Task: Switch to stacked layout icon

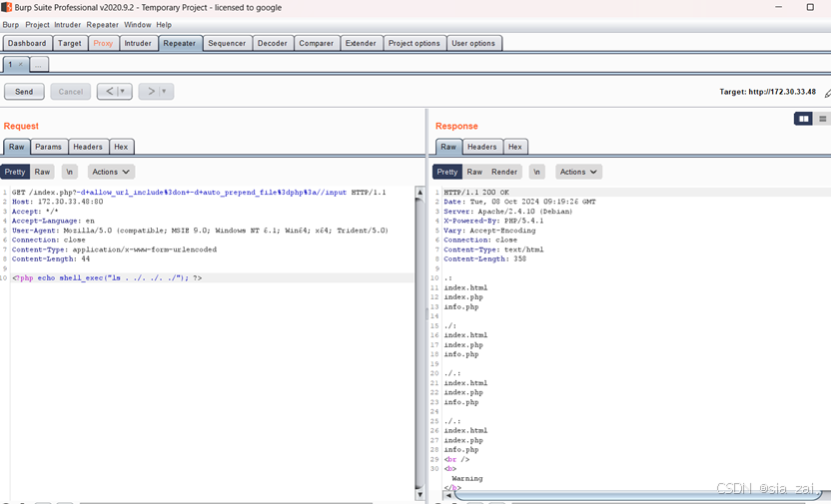Action: (x=823, y=119)
